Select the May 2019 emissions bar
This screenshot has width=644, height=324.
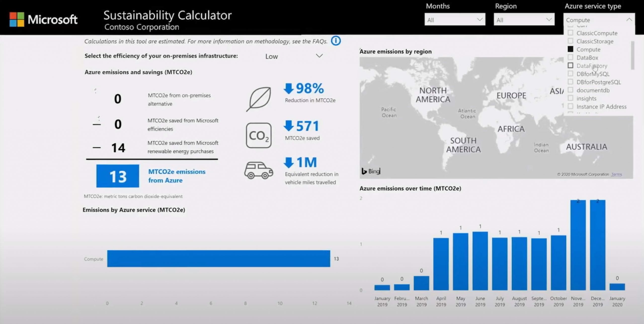pos(461,262)
